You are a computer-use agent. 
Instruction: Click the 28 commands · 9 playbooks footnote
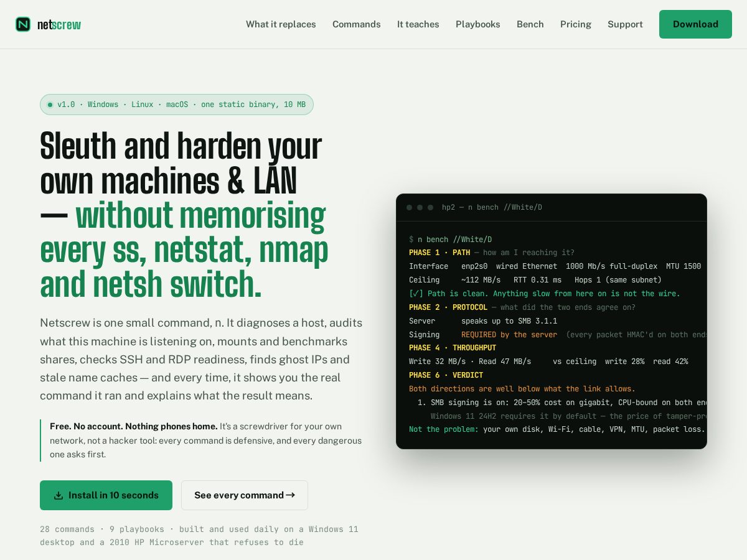coord(199,536)
